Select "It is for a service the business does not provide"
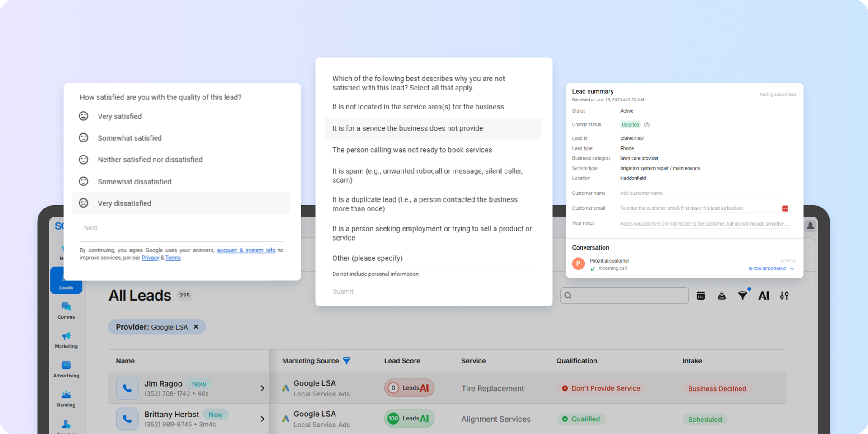 click(x=407, y=128)
